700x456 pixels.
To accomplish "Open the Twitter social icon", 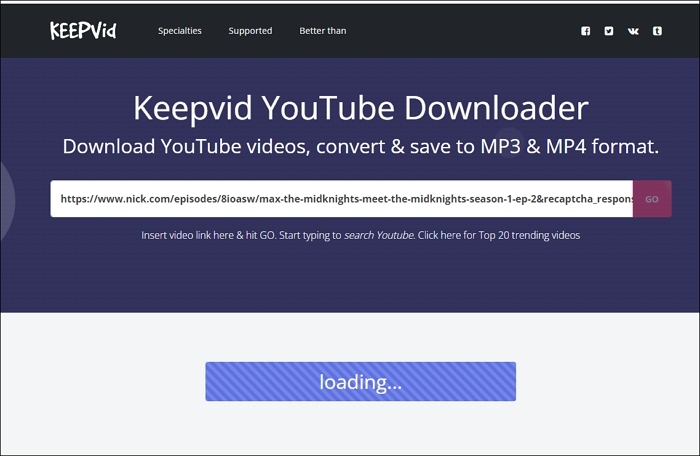I will tap(608, 31).
